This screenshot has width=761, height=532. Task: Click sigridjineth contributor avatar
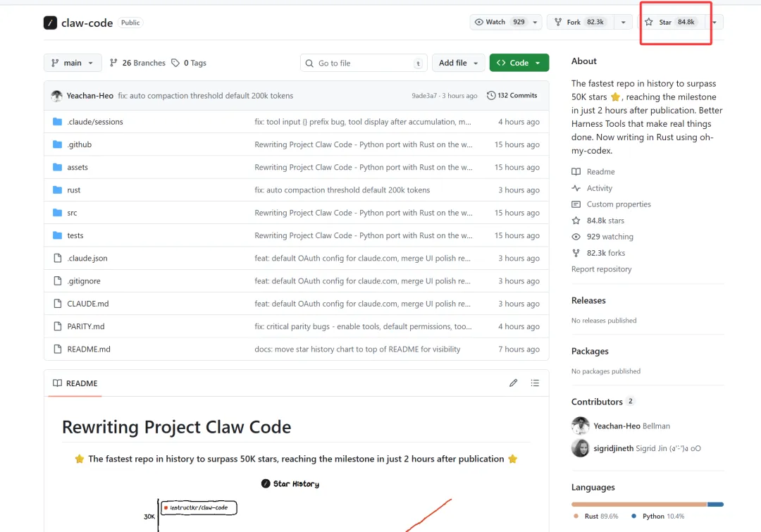point(580,448)
